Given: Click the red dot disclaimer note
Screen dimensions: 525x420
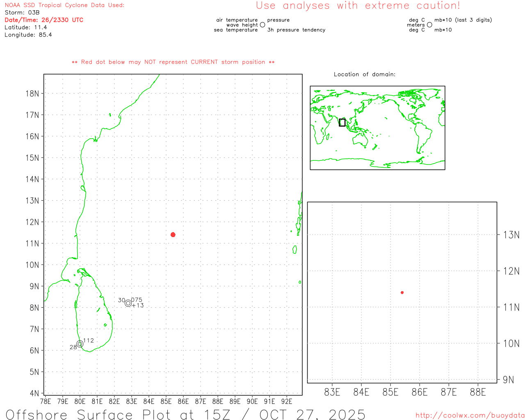Looking at the screenshot, I should (x=173, y=62).
